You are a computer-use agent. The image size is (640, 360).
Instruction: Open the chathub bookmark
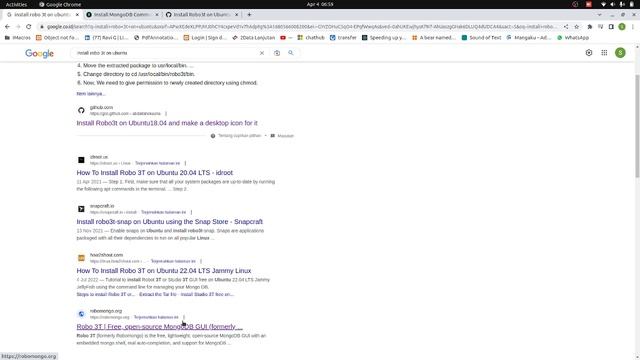pyautogui.click(x=311, y=38)
